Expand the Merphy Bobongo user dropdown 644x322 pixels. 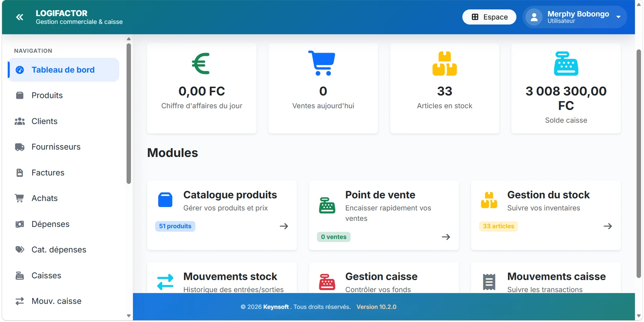click(x=618, y=17)
